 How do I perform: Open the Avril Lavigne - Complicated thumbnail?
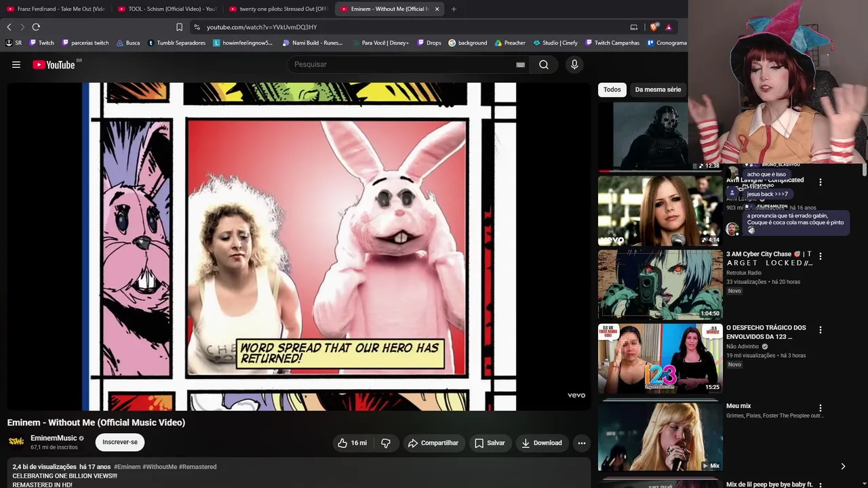660,211
